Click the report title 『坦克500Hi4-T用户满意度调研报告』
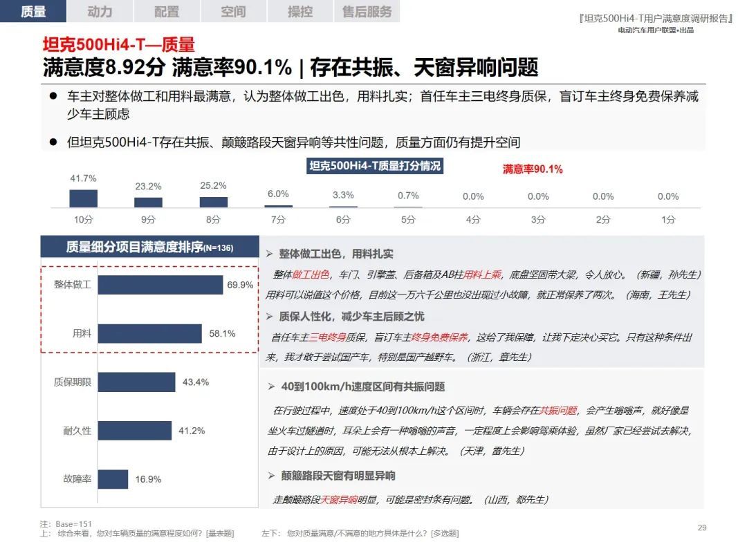This screenshot has height=560, width=747. (x=656, y=19)
